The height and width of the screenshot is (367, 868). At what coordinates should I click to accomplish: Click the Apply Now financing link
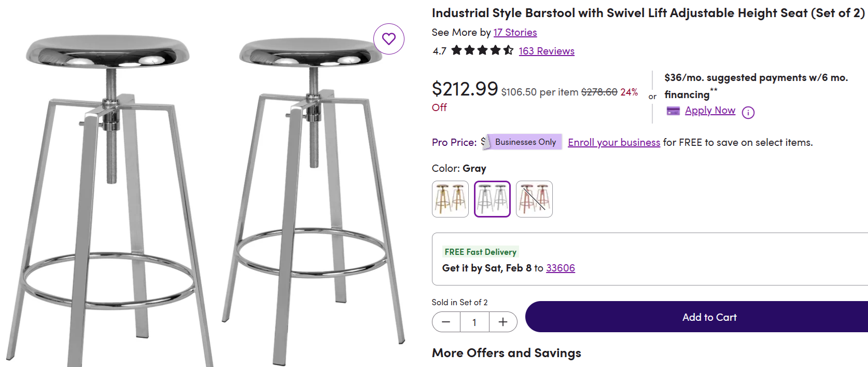pos(710,111)
